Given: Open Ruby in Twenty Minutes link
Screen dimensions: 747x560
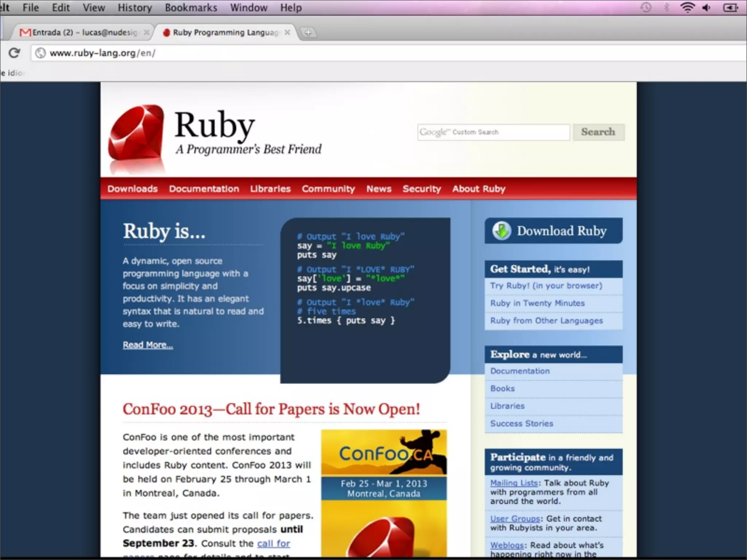Looking at the screenshot, I should (x=537, y=303).
